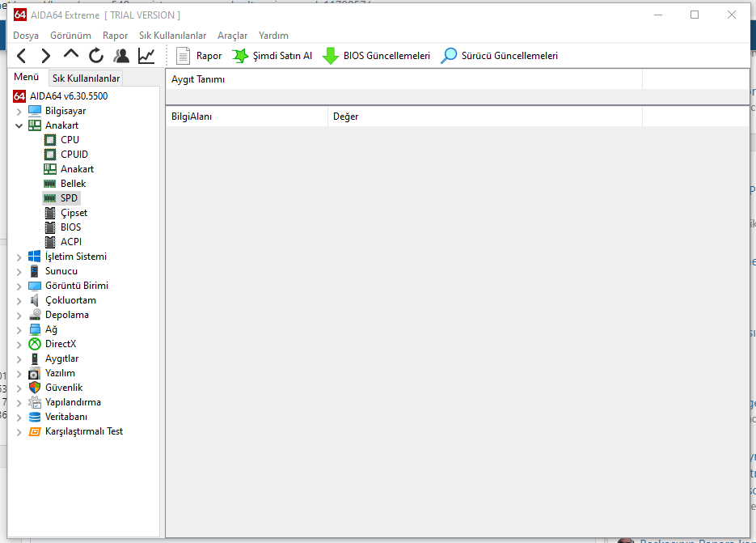Expand the İşletim Sistemi node
The width and height of the screenshot is (756, 543).
(19, 257)
